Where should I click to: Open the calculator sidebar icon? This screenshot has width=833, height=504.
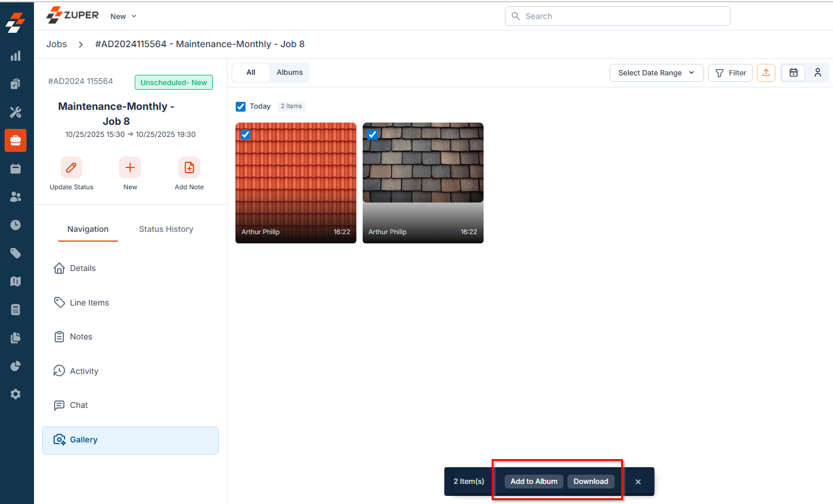(16, 310)
